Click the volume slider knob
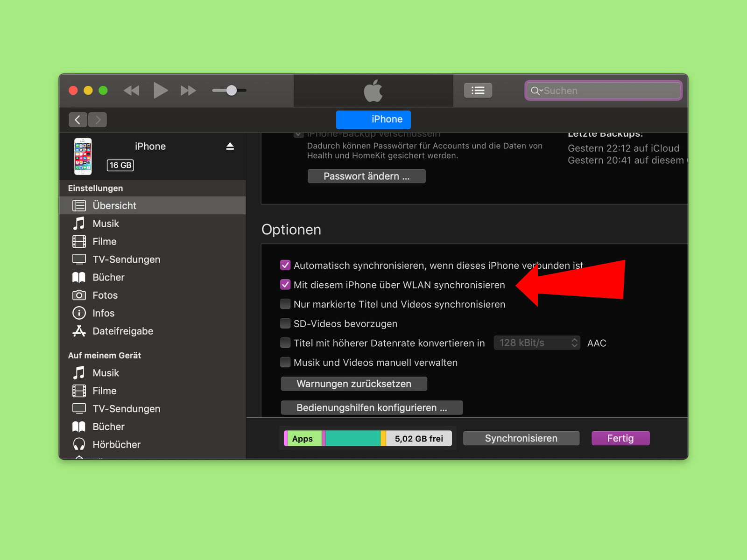747x560 pixels. point(232,91)
